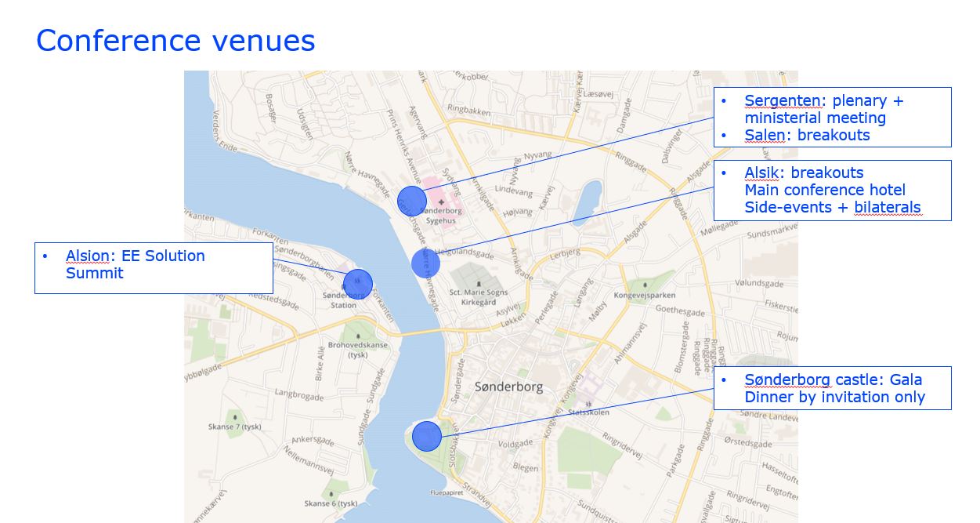Click the Sønderborg city name label on the map
The width and height of the screenshot is (980, 523).
coord(508,387)
